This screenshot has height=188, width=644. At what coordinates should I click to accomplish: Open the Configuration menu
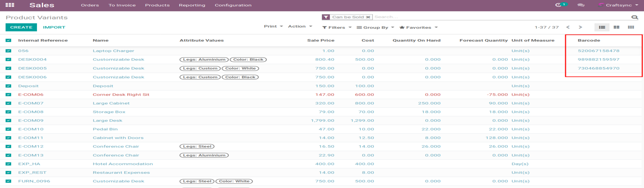tap(233, 5)
